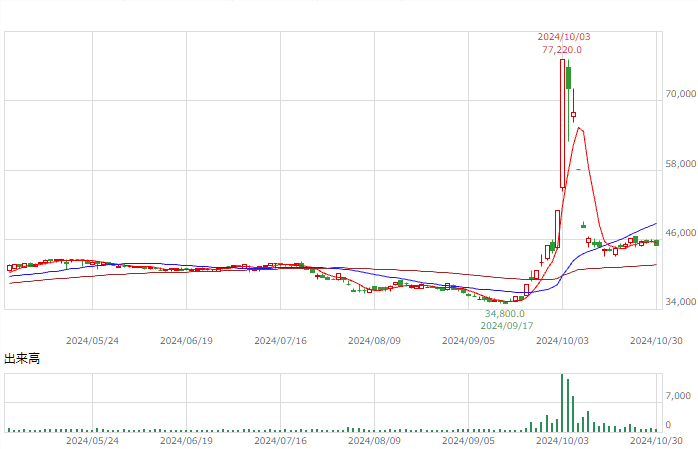Click 2024/07/16 date under the volume chart
Image resolution: width=698 pixels, height=449 pixels.
280,441
